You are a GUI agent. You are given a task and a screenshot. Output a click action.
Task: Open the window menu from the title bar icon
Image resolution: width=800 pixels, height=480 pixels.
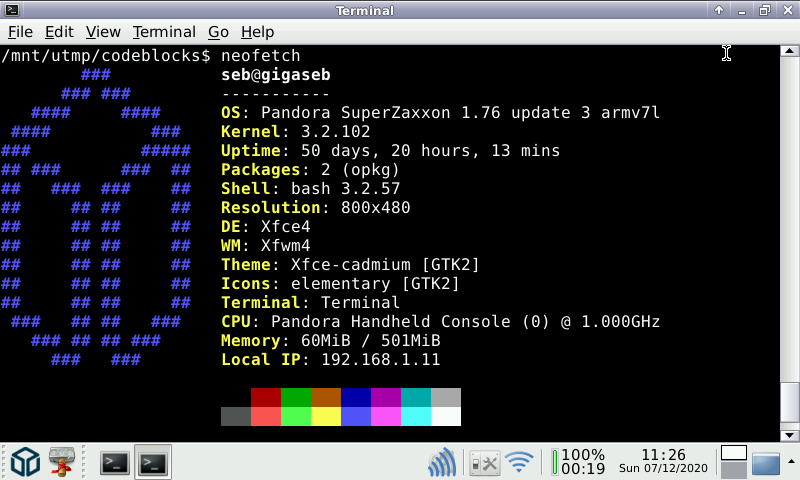[x=12, y=10]
